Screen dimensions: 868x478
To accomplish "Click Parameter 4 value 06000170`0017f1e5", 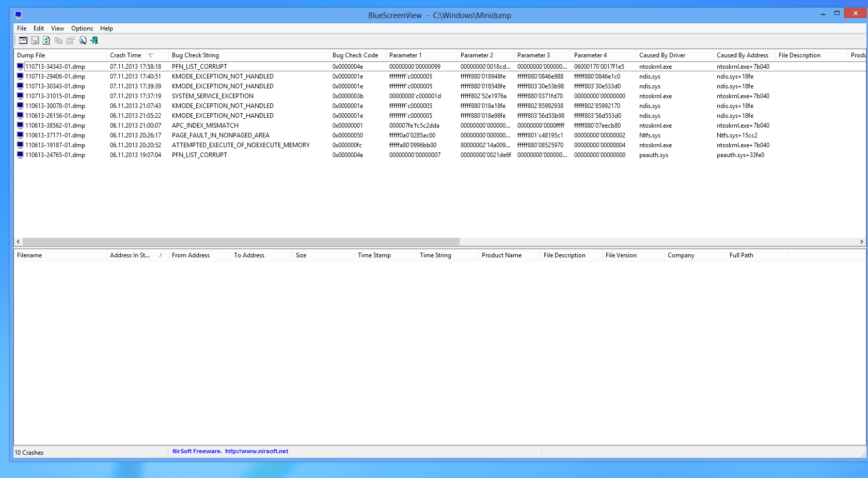I will [x=599, y=67].
